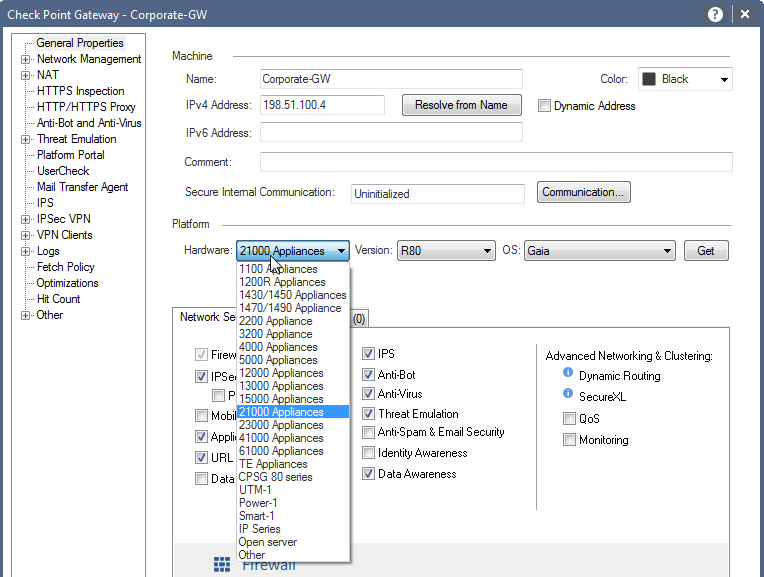
Task: Select 41000 Appliances option
Action: tap(293, 438)
